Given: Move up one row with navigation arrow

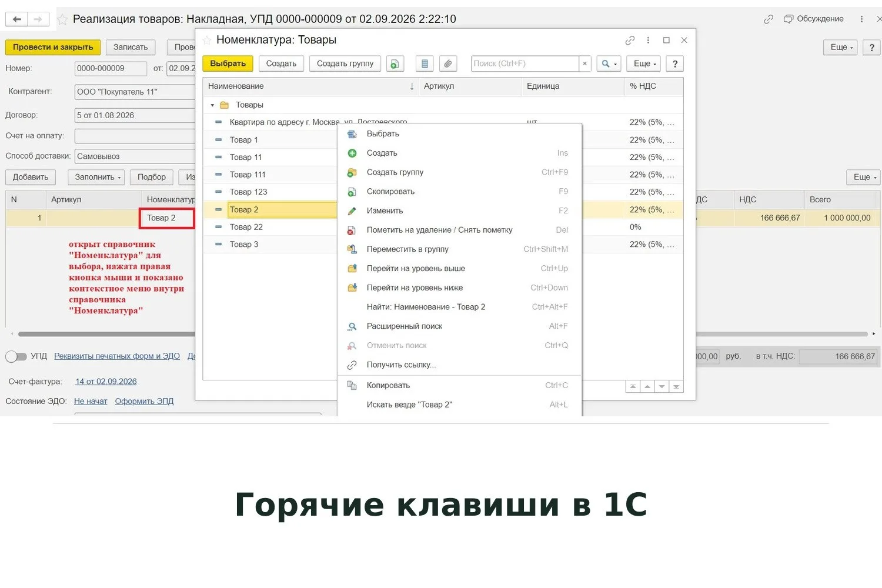Looking at the screenshot, I should click(x=647, y=386).
